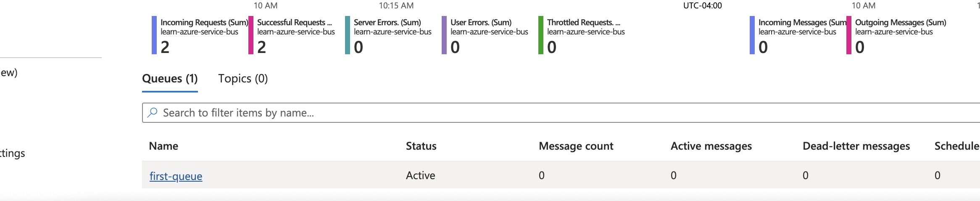
Task: Select the Outgoing Messages (Sum) legend label
Action: pyautogui.click(x=901, y=22)
